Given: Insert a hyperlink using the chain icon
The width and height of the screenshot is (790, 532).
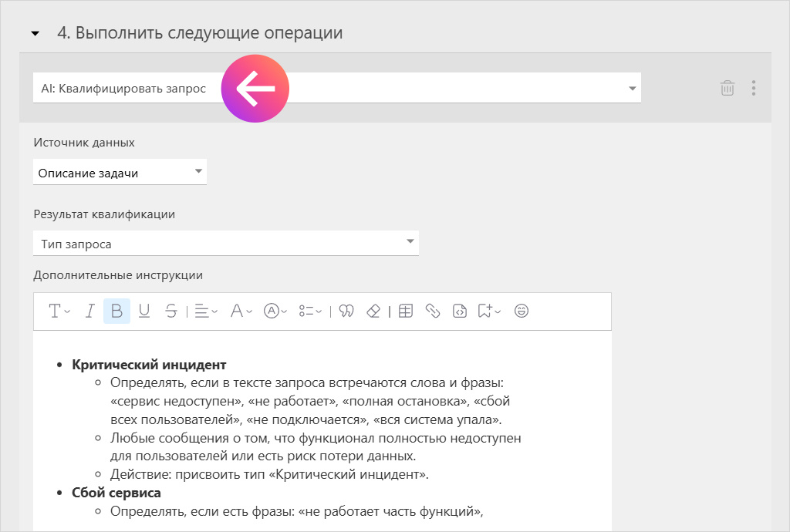Looking at the screenshot, I should tap(432, 311).
